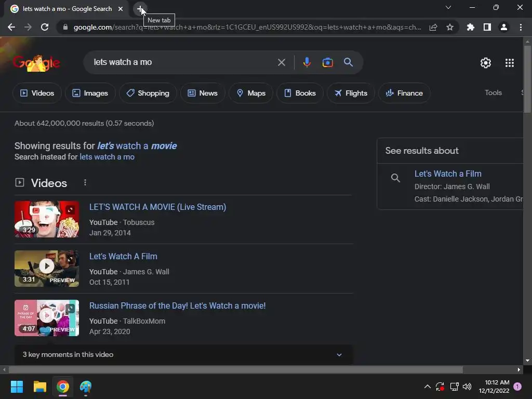532x399 pixels.
Task: Open File Explorer from taskbar
Action: click(39, 387)
